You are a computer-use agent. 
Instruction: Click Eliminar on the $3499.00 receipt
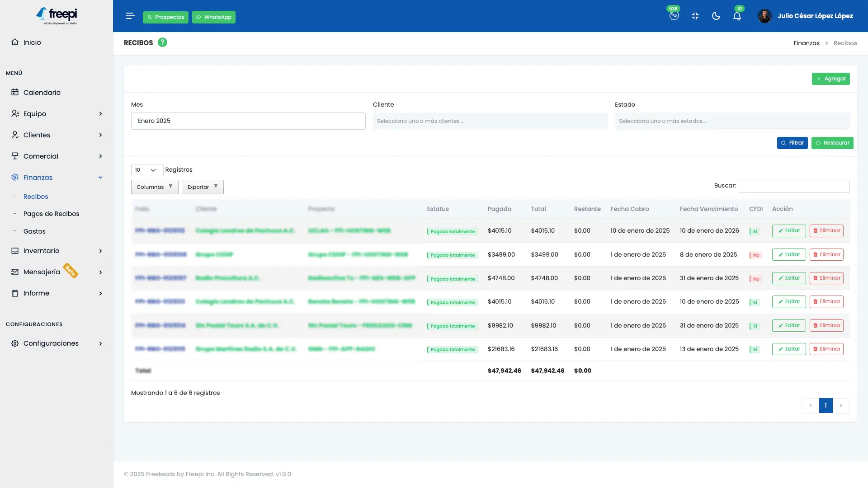[826, 254]
